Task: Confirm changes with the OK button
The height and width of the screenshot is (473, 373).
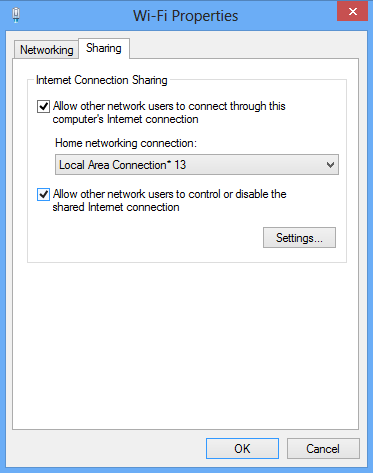Action: click(x=242, y=449)
